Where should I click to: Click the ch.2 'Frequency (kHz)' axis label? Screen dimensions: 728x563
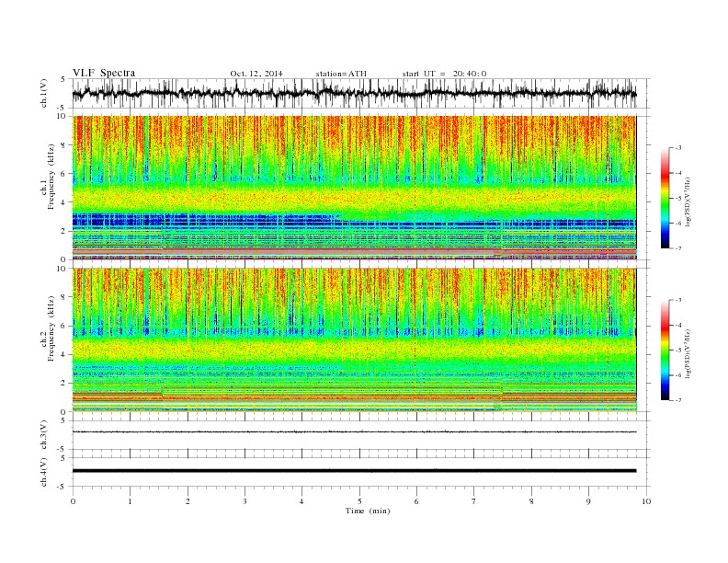[x=51, y=328]
